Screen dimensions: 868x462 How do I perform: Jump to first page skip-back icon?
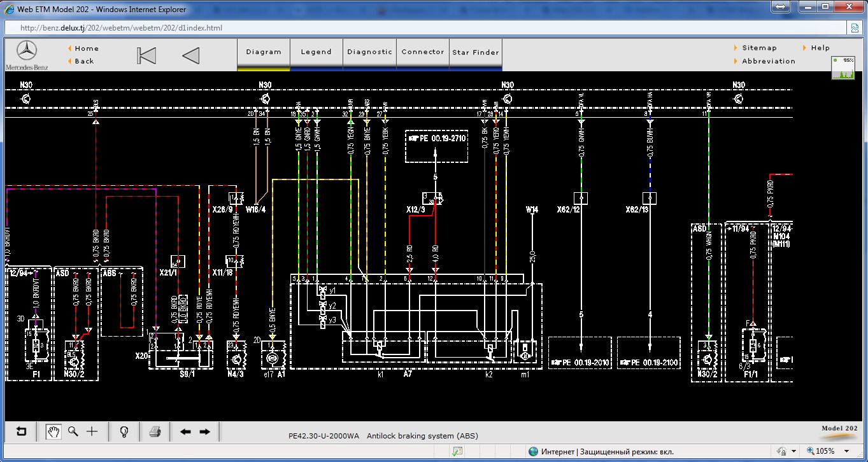(x=146, y=56)
